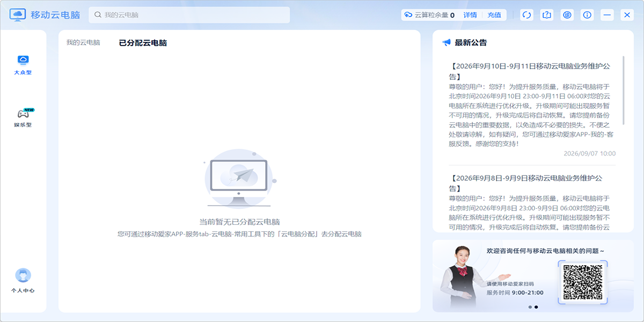This screenshot has height=322, width=644.
Task: Click the 服务时间 9:00-21:00 text
Action: (515, 293)
